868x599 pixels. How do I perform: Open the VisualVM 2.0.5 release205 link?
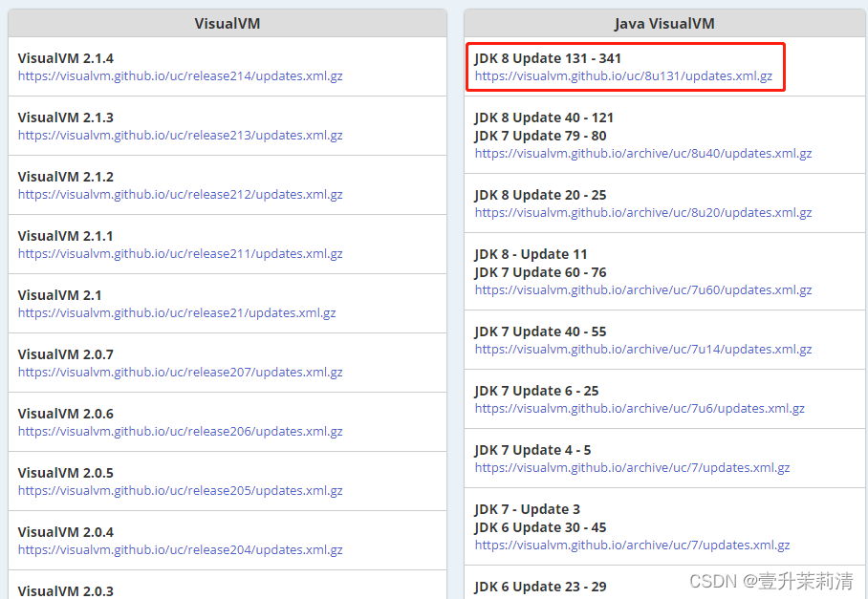[180, 490]
